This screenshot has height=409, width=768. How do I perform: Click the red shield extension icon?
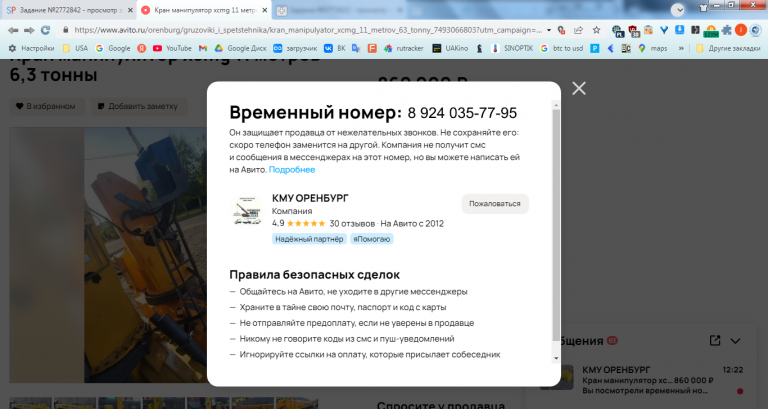[x=634, y=31]
